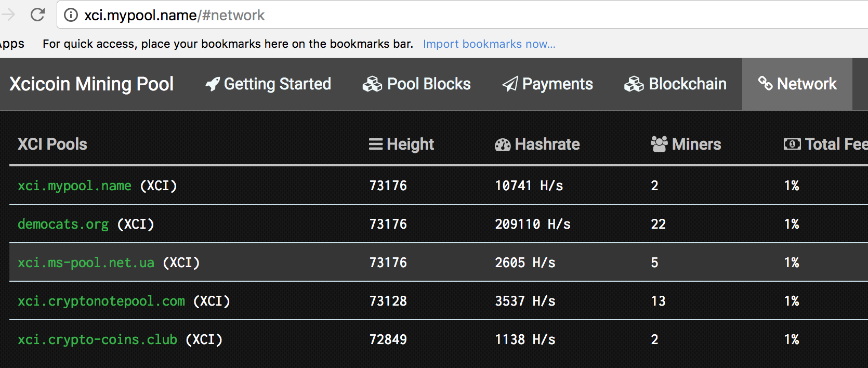Click the Miners group icon
The width and height of the screenshot is (868, 368).
click(659, 144)
